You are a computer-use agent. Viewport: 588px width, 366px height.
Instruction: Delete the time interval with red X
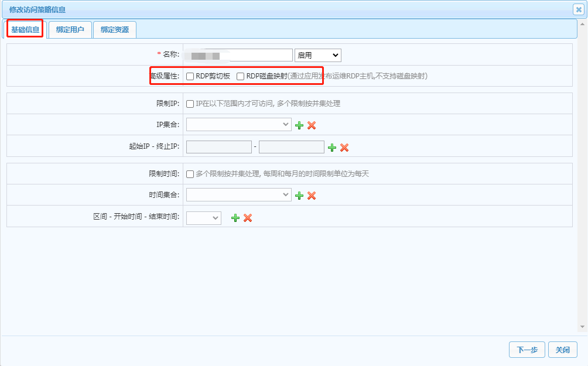click(248, 218)
